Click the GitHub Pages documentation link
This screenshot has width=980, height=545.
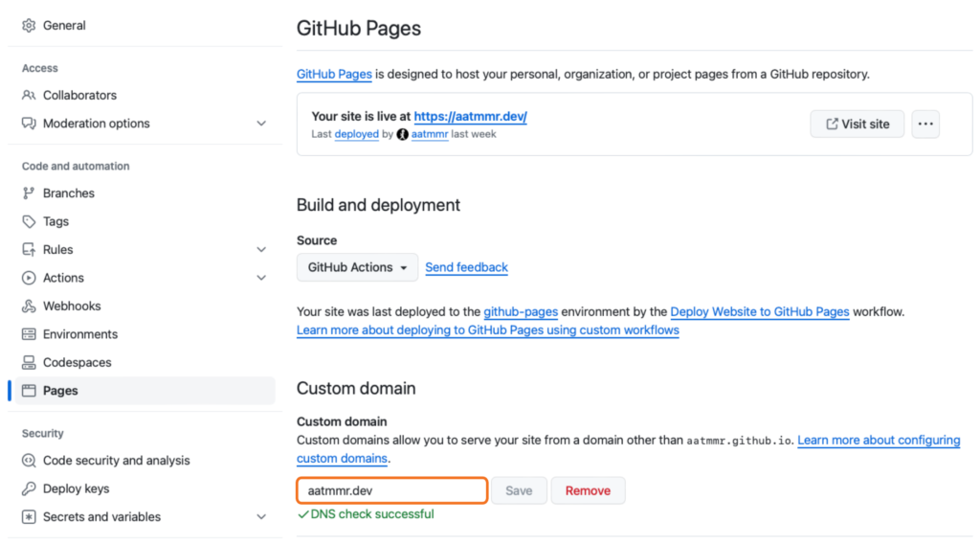334,74
